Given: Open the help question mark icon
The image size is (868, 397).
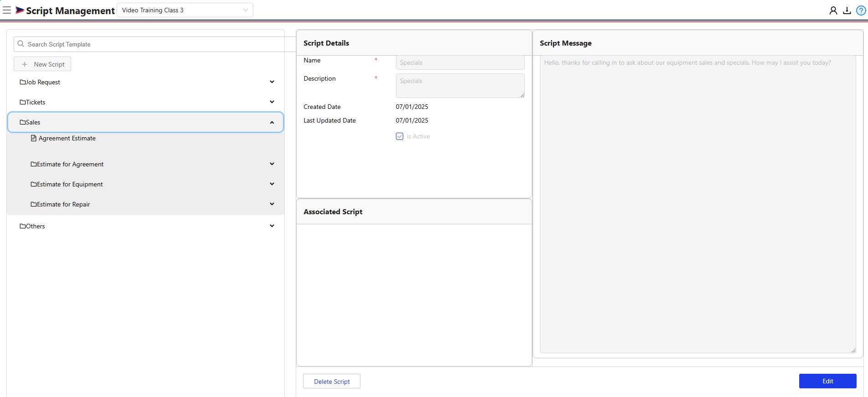Looking at the screenshot, I should tap(861, 10).
